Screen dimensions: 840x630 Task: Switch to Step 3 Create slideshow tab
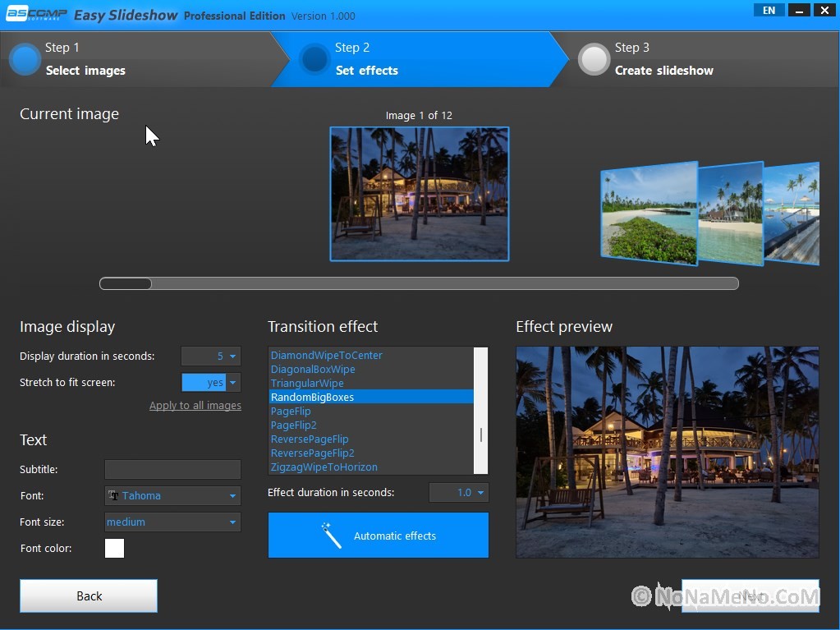(663, 60)
